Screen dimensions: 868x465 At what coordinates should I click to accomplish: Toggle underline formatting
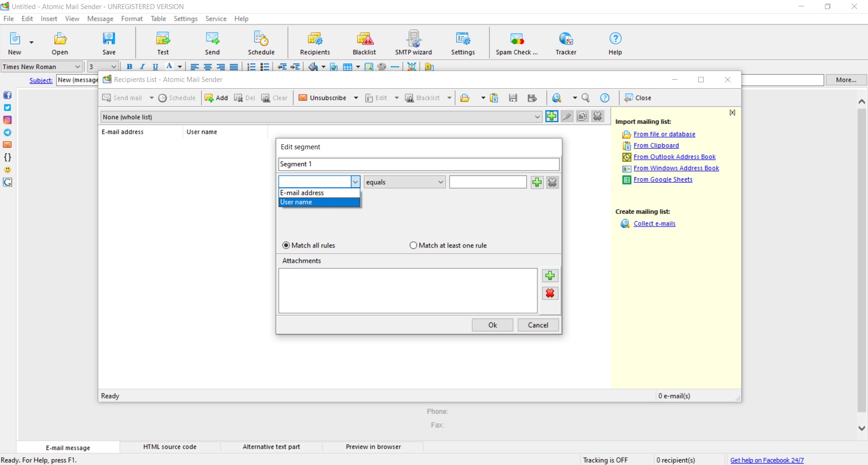[x=155, y=66]
